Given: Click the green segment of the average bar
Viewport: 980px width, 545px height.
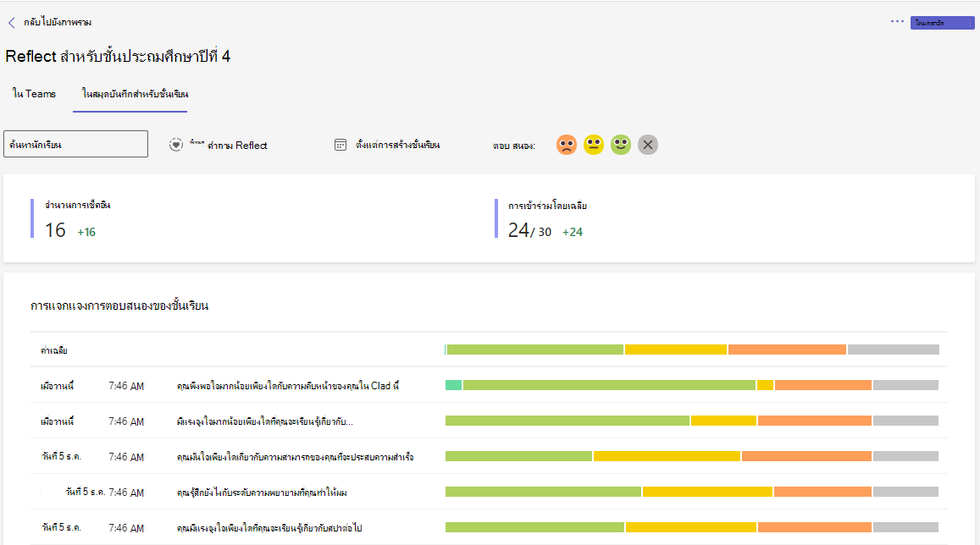Looking at the screenshot, I should coord(535,350).
